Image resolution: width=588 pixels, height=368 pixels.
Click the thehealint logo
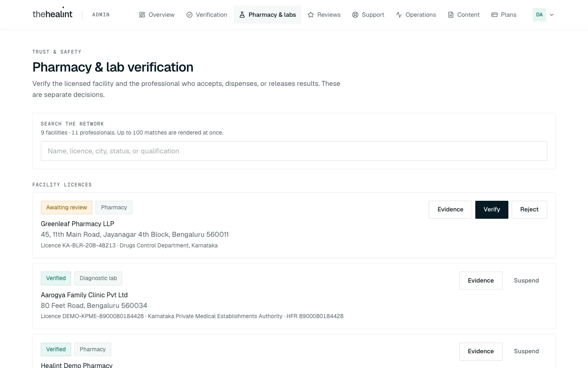[52, 14]
